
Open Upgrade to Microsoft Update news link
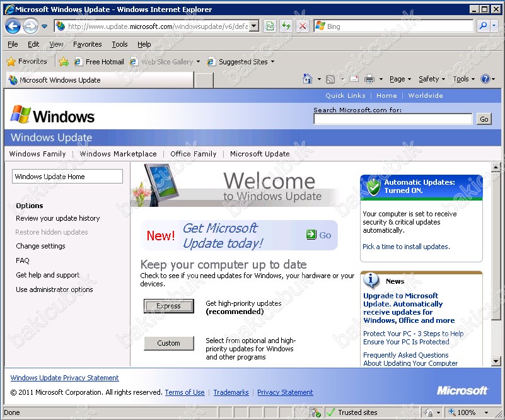(409, 308)
